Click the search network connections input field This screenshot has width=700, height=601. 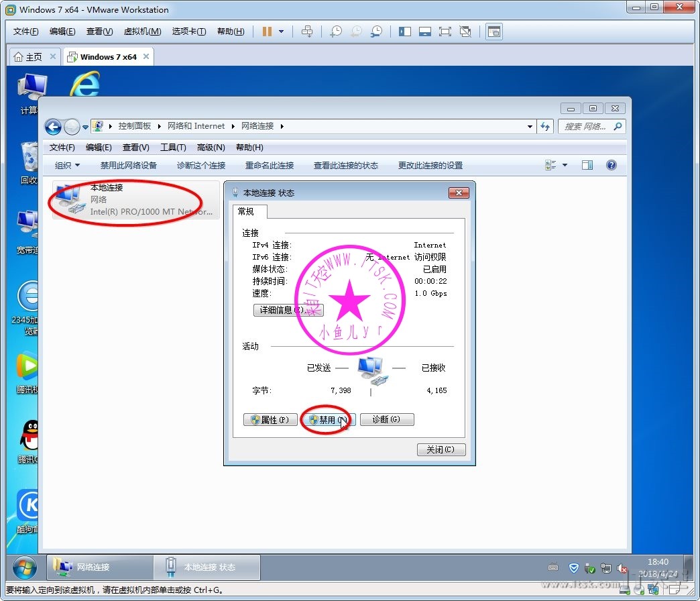(x=586, y=126)
